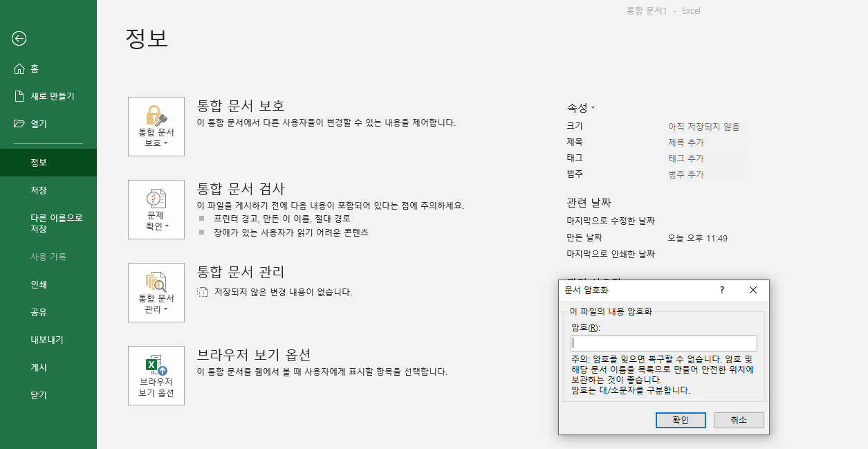Screen dimensions: 868x449
Task: Click the back arrow icon
Action: point(19,39)
